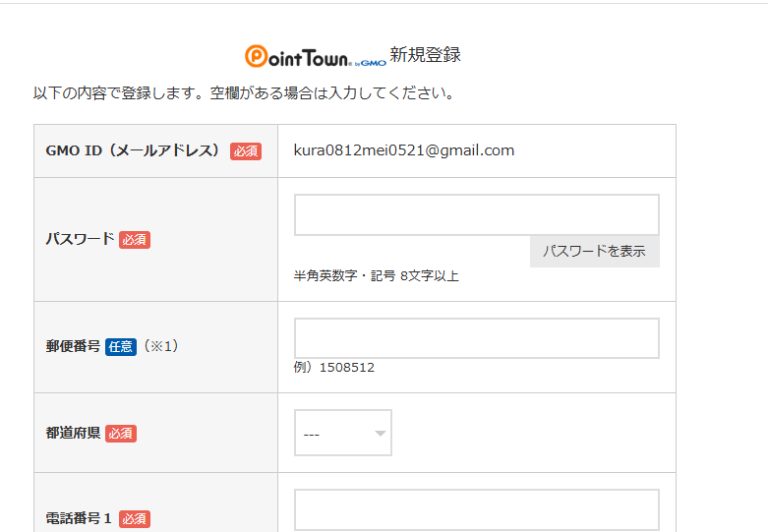Viewport: 768px width, 532px height.
Task: Click the PointTown logo
Action: (x=316, y=56)
